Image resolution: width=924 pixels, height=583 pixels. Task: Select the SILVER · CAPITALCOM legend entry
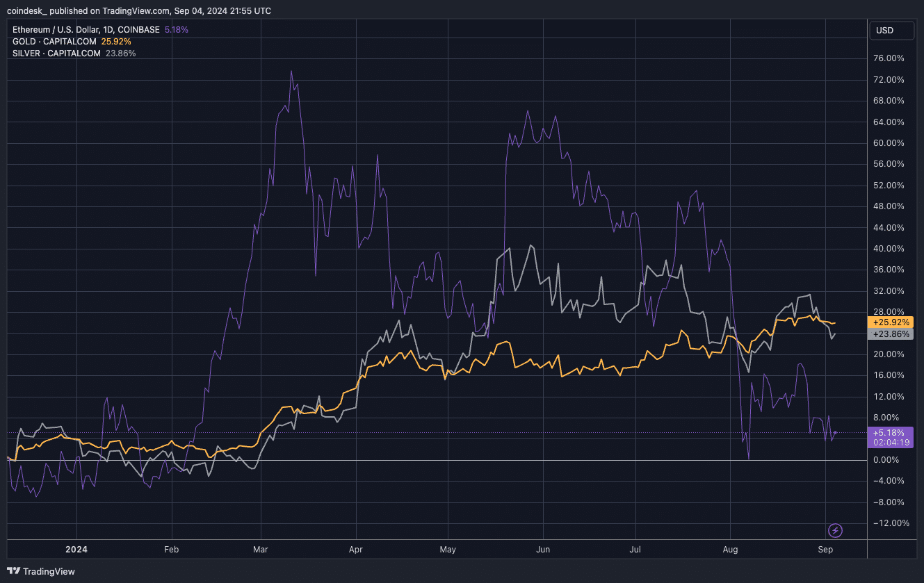point(56,53)
